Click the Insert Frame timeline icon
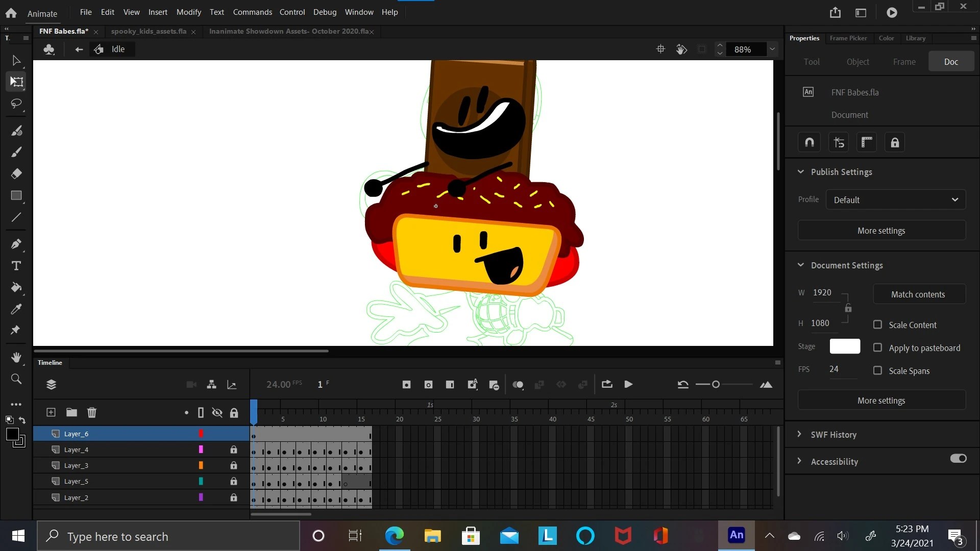The height and width of the screenshot is (551, 980). 450,385
